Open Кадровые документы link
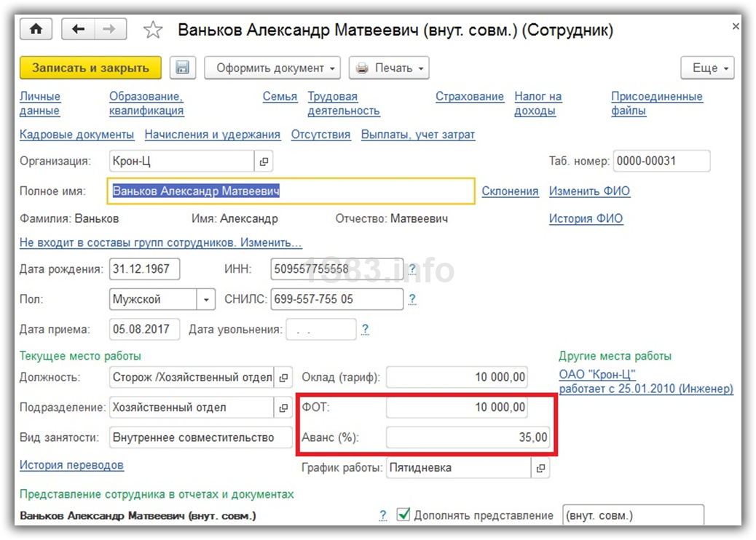The height and width of the screenshot is (540, 756). coord(76,135)
